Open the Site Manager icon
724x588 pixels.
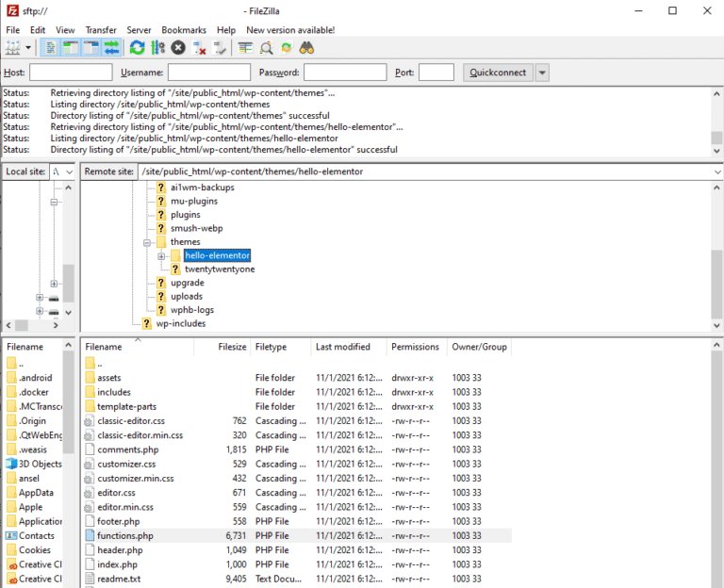coord(12,47)
